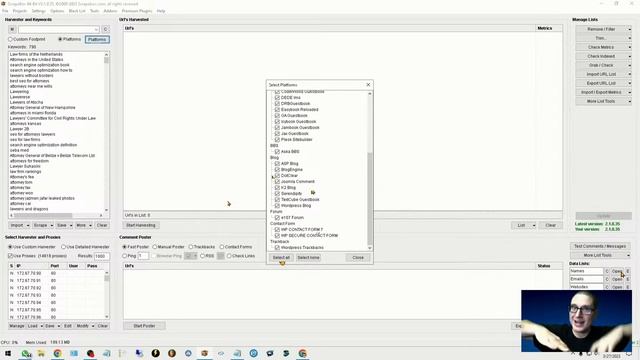Open the Addons menu
640x360 pixels.
pyautogui.click(x=110, y=11)
